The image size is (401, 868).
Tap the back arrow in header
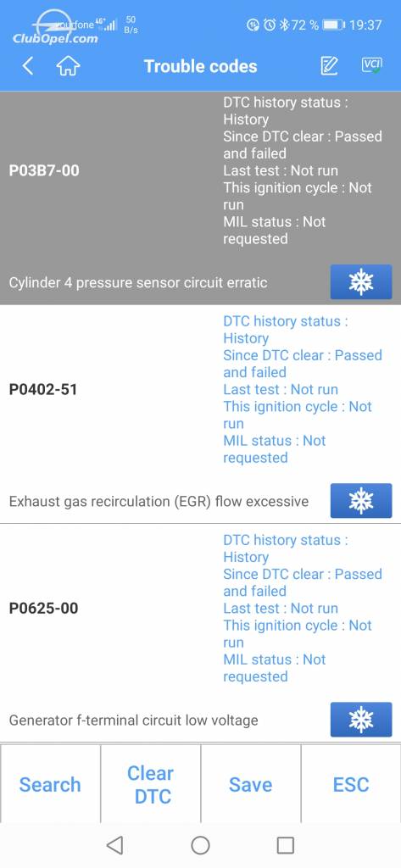coord(27,66)
